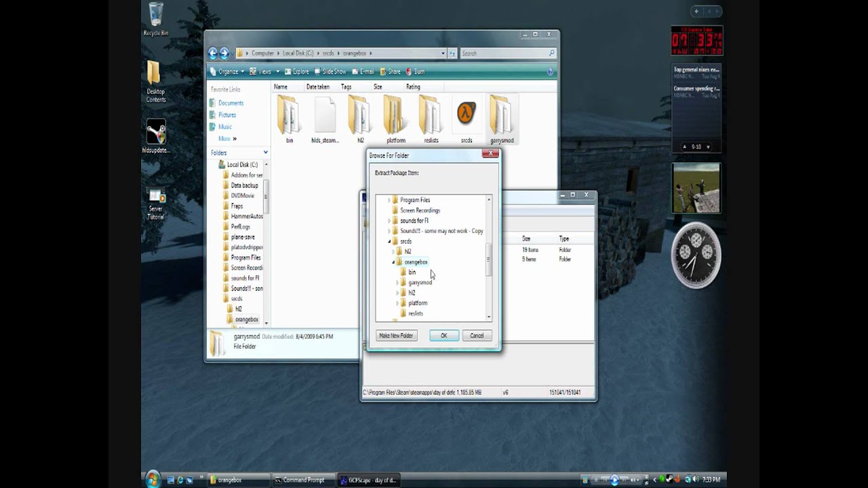Image resolution: width=868 pixels, height=488 pixels.
Task: Open the srcds Half-Life icon file
Action: click(x=466, y=117)
